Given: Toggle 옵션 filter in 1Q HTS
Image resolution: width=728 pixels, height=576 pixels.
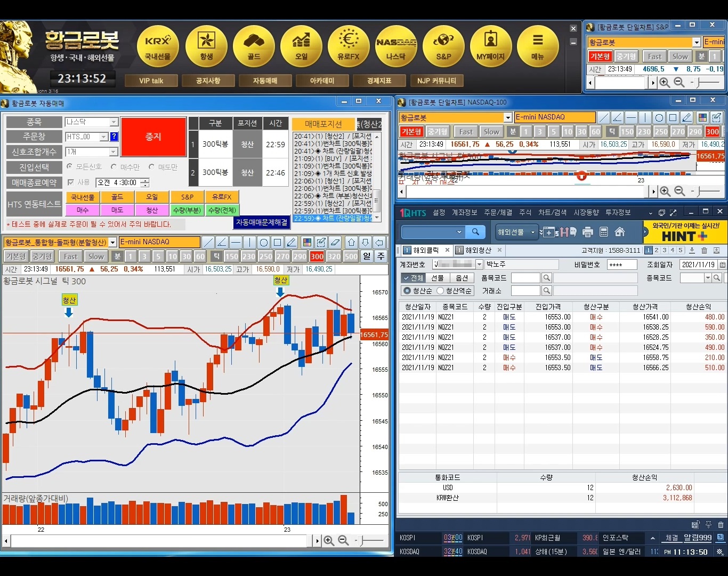Looking at the screenshot, I should [462, 278].
